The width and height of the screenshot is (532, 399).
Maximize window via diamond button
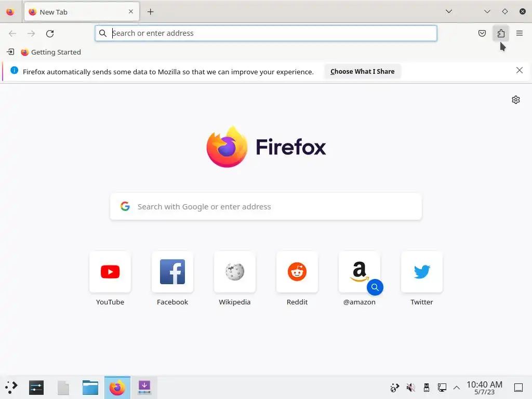point(505,11)
